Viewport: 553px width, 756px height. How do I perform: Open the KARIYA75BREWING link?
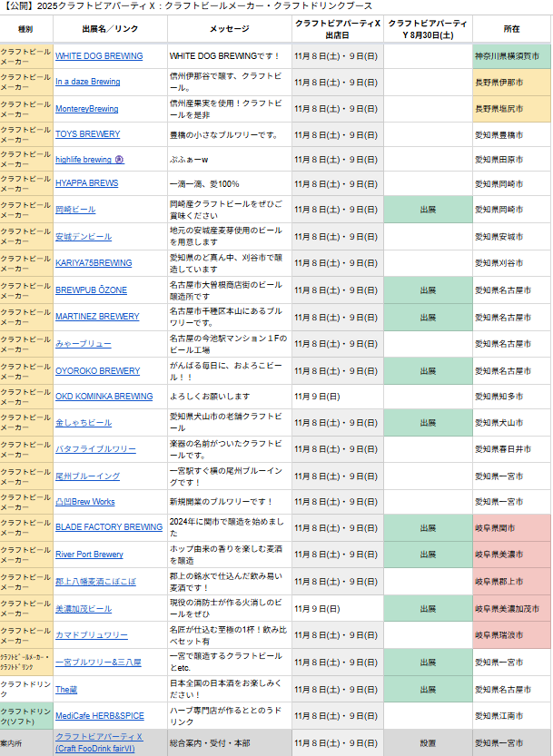point(94,263)
